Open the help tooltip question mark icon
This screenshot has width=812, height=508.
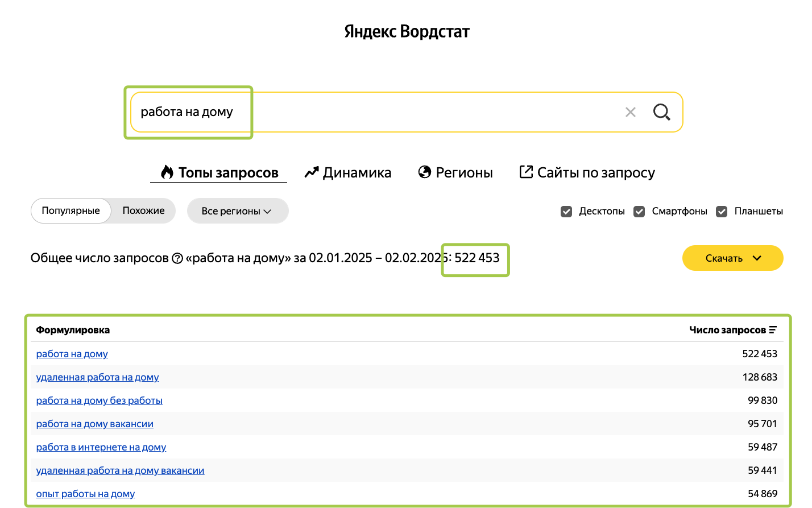[178, 258]
